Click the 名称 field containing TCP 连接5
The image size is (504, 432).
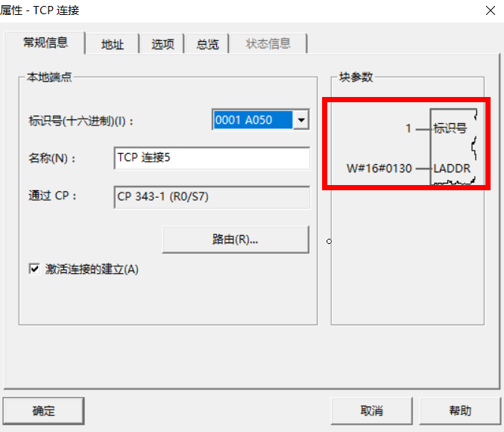pyautogui.click(x=212, y=158)
